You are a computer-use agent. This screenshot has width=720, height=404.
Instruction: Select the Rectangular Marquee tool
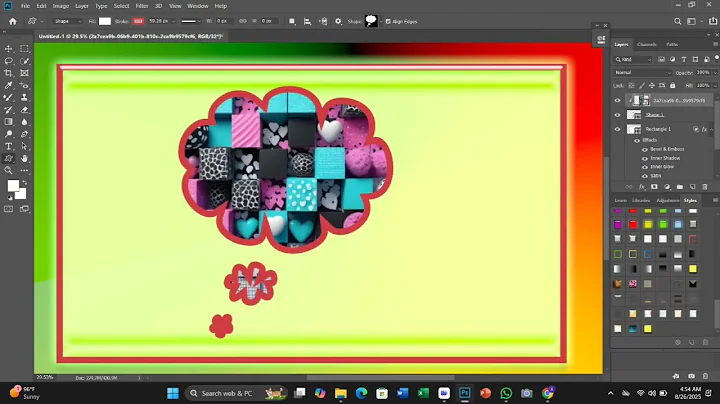pyautogui.click(x=24, y=49)
